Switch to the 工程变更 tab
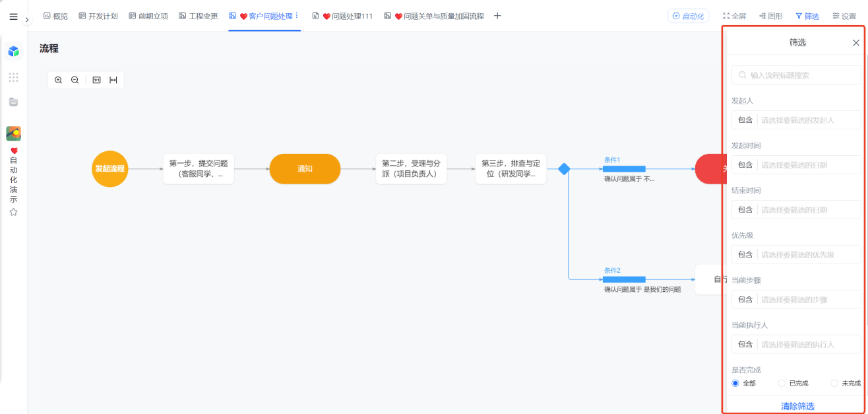This screenshot has height=414, width=868. pyautogui.click(x=199, y=16)
